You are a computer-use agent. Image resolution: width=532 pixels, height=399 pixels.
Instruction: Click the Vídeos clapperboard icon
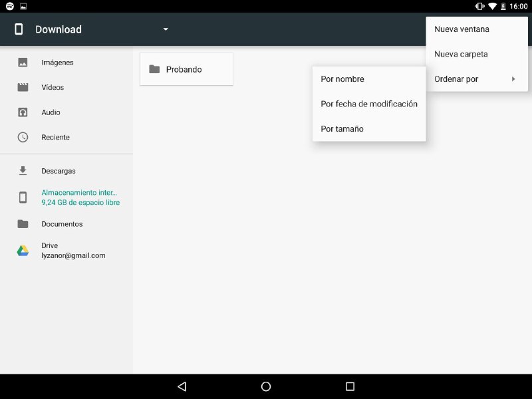click(x=23, y=87)
